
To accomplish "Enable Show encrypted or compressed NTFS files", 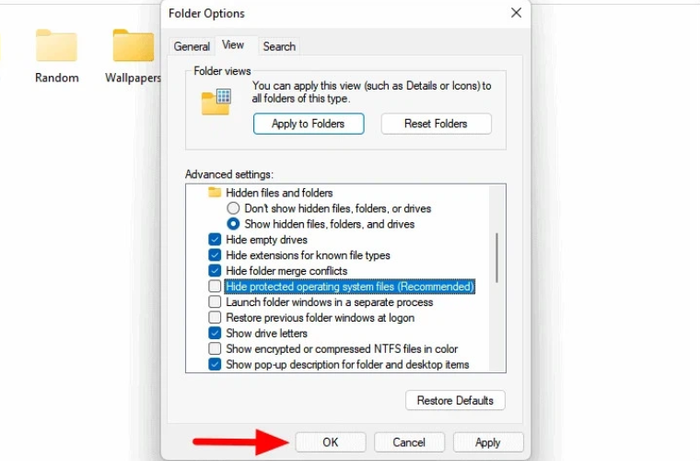I will click(x=215, y=349).
